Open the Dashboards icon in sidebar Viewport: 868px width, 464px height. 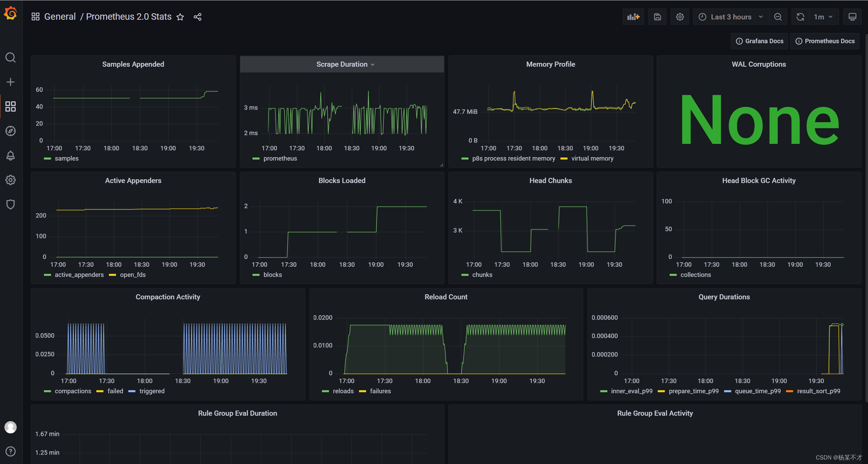11,106
